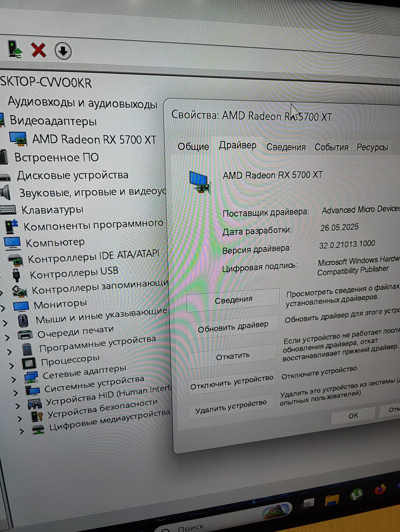Click the speaker icon beside Звуковые, игровые
The width and height of the screenshot is (400, 532).
click(x=5, y=192)
